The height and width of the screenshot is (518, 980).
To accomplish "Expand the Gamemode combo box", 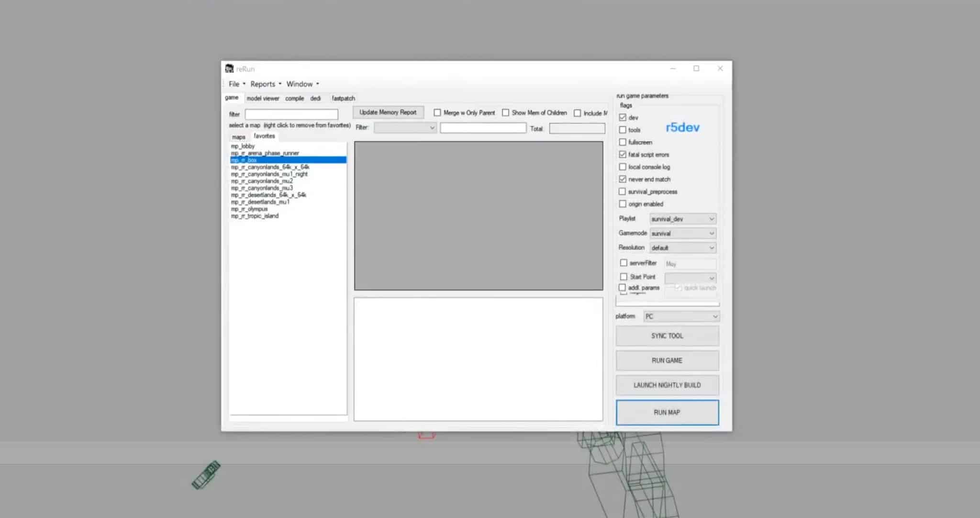I will point(682,233).
